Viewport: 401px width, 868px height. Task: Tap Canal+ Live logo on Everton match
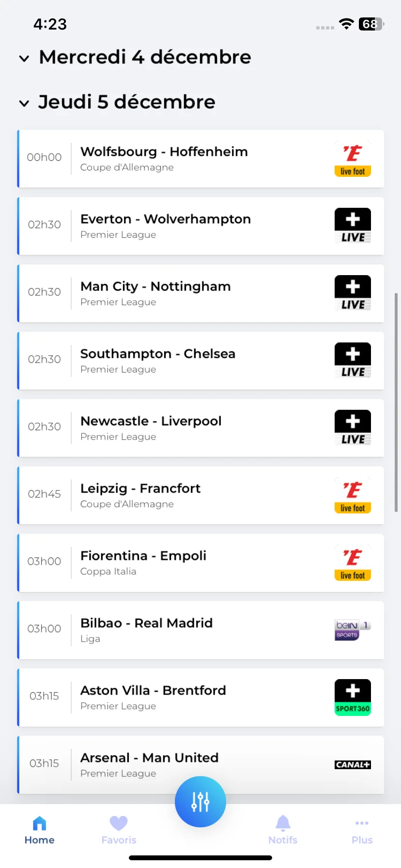(353, 226)
